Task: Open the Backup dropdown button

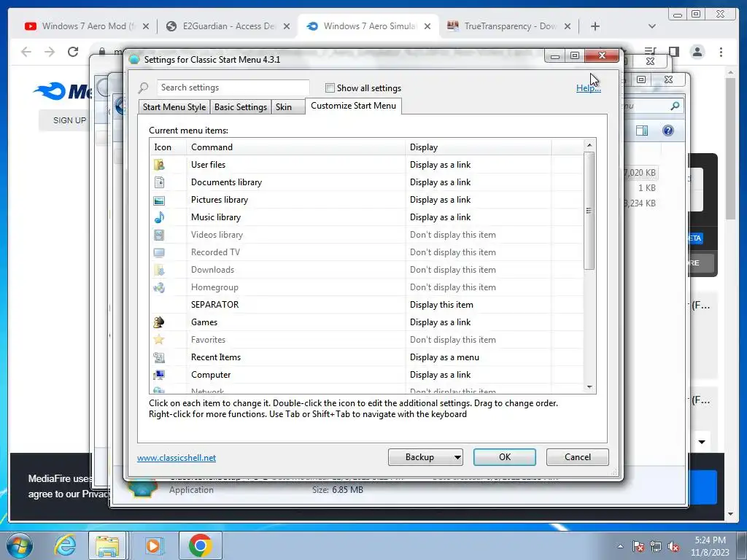Action: (x=425, y=457)
